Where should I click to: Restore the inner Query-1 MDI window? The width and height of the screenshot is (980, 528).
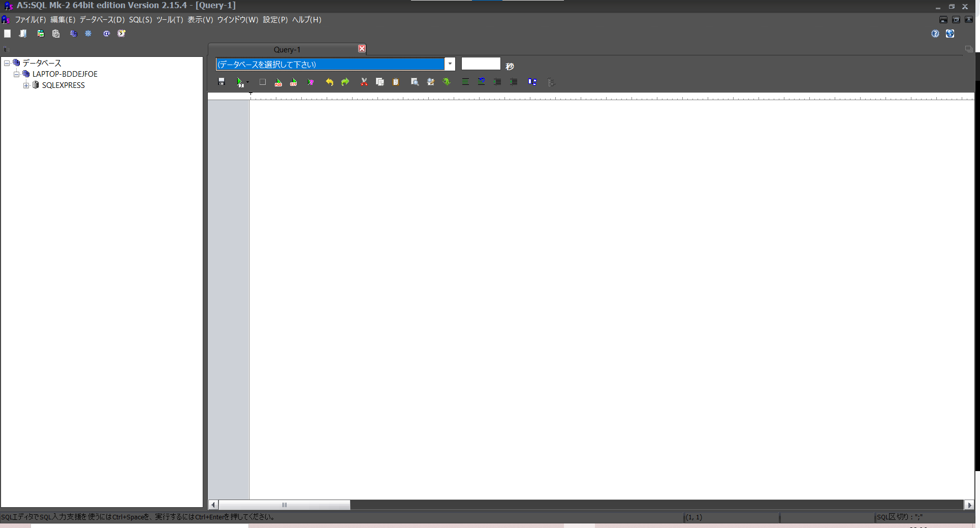[956, 20]
